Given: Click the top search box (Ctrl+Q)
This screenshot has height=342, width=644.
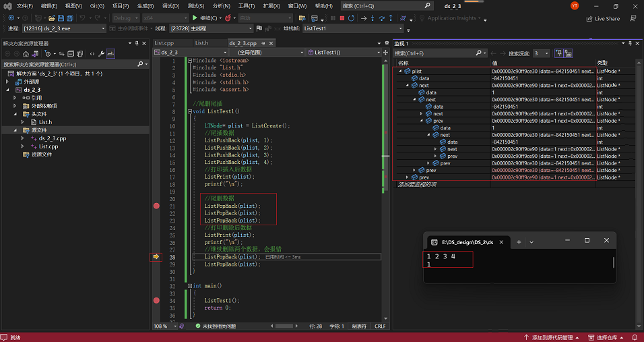Looking at the screenshot, I should pyautogui.click(x=387, y=6).
